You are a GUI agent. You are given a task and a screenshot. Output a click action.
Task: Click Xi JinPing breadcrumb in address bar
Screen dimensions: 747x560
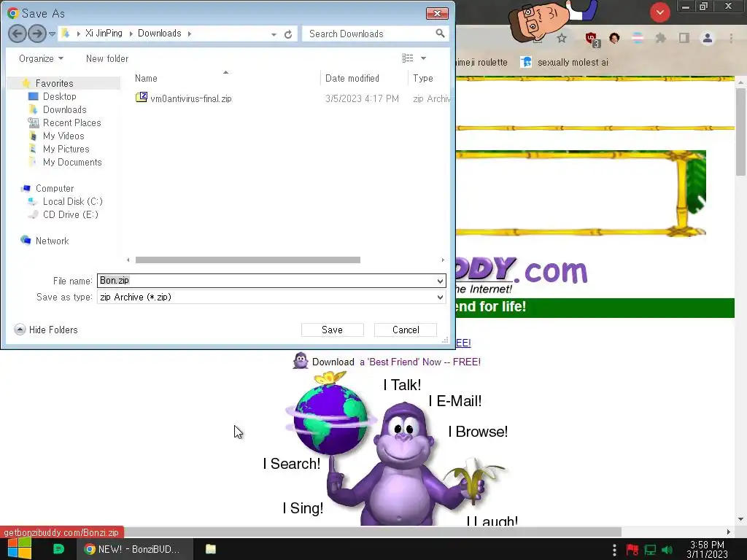(104, 34)
